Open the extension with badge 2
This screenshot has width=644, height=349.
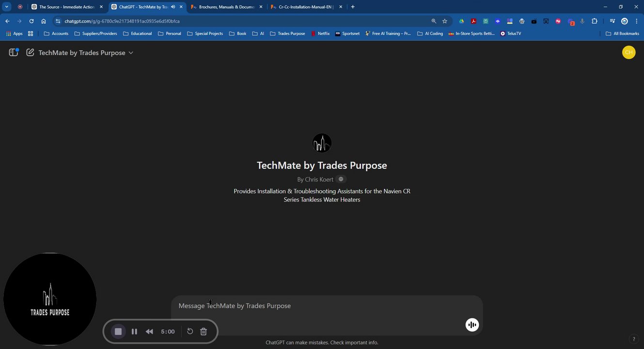[570, 22]
